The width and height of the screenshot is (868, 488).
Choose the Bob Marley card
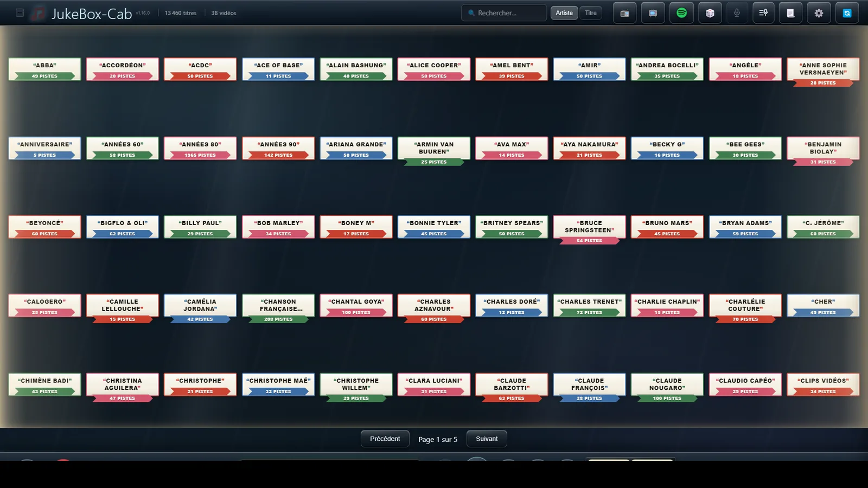pyautogui.click(x=278, y=227)
